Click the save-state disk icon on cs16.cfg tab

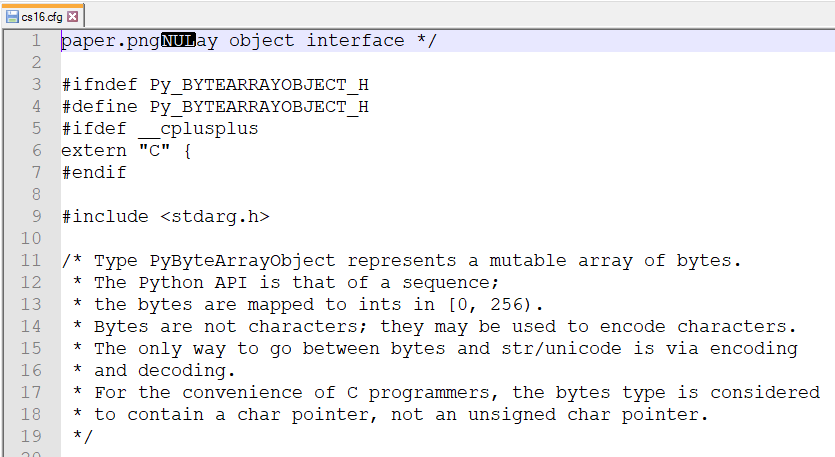click(x=12, y=17)
